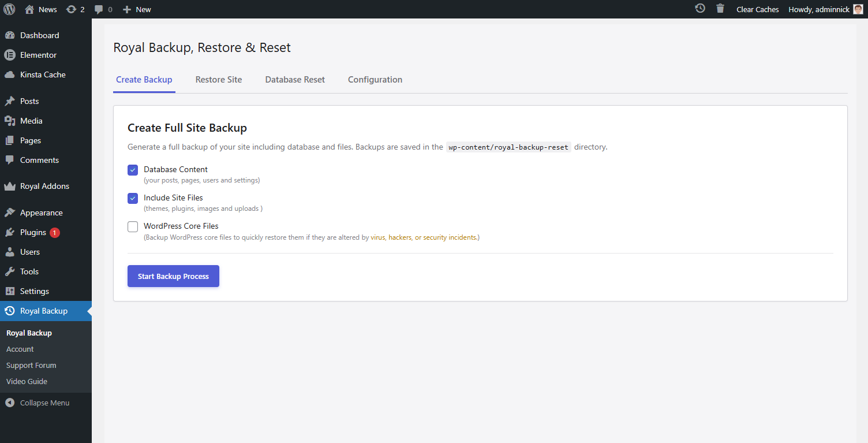
Task: Click the trash can icon in admin bar
Action: tap(720, 9)
